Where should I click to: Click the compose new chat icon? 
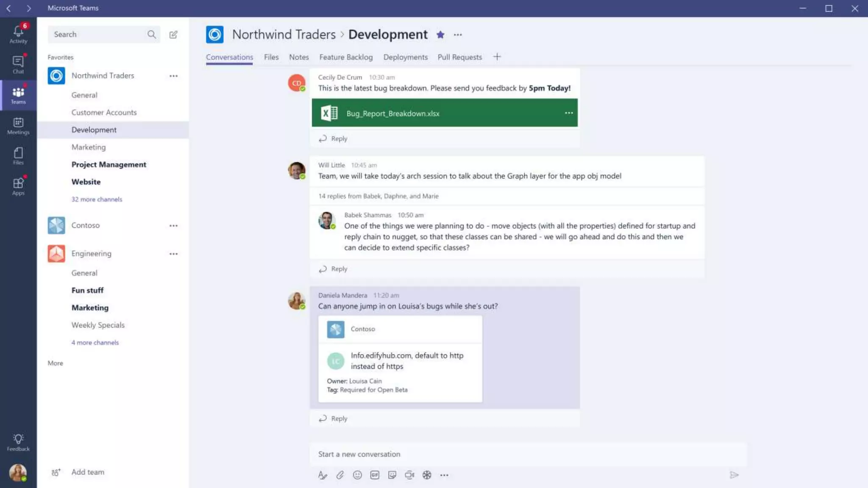coord(173,35)
